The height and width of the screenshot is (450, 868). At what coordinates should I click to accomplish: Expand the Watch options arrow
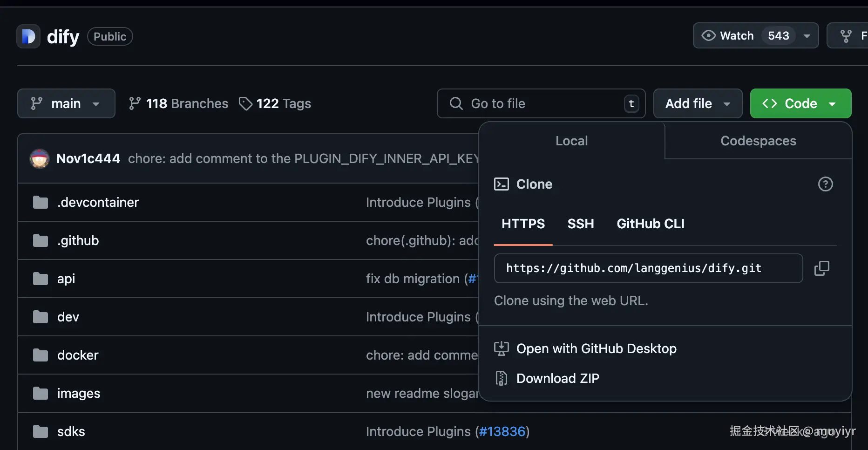coord(807,36)
